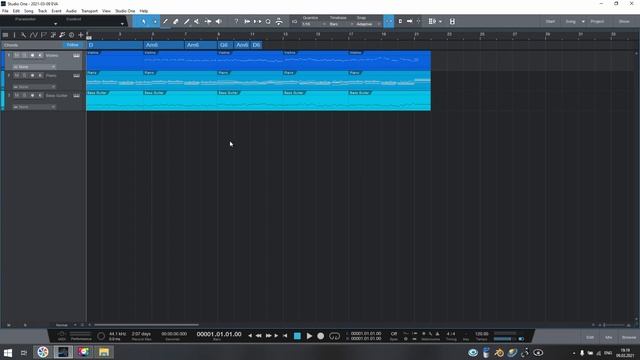The height and width of the screenshot is (360, 640).
Task: Open the Song page dropdown arrow
Action: [x=583, y=21]
